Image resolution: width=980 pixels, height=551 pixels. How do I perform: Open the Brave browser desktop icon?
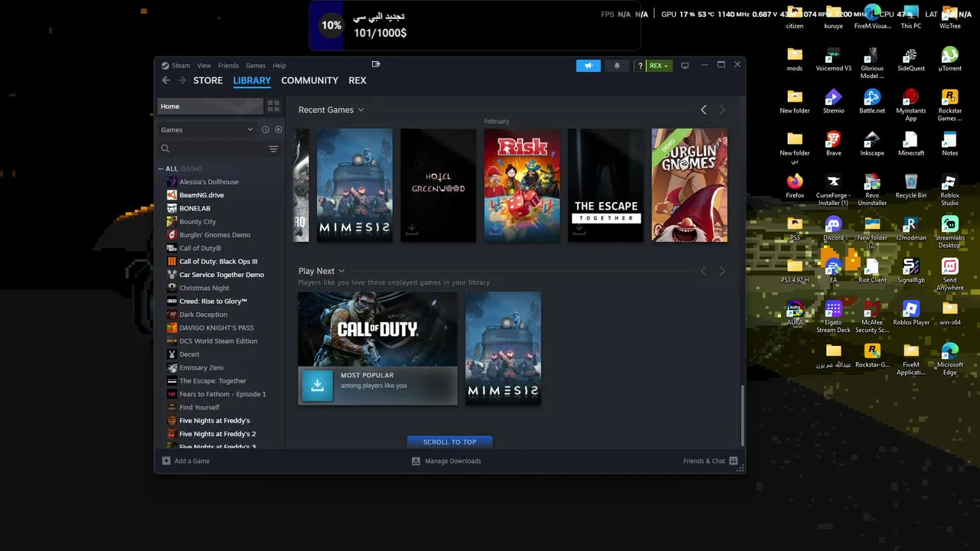833,143
